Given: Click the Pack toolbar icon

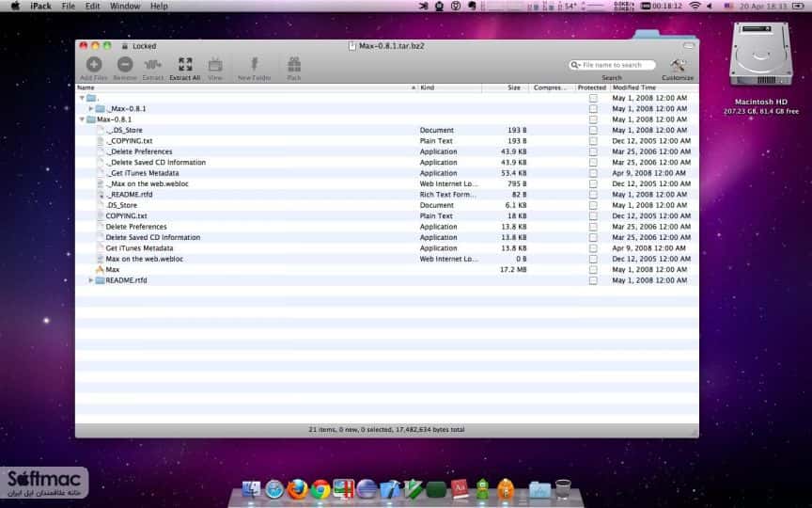Looking at the screenshot, I should click(294, 64).
